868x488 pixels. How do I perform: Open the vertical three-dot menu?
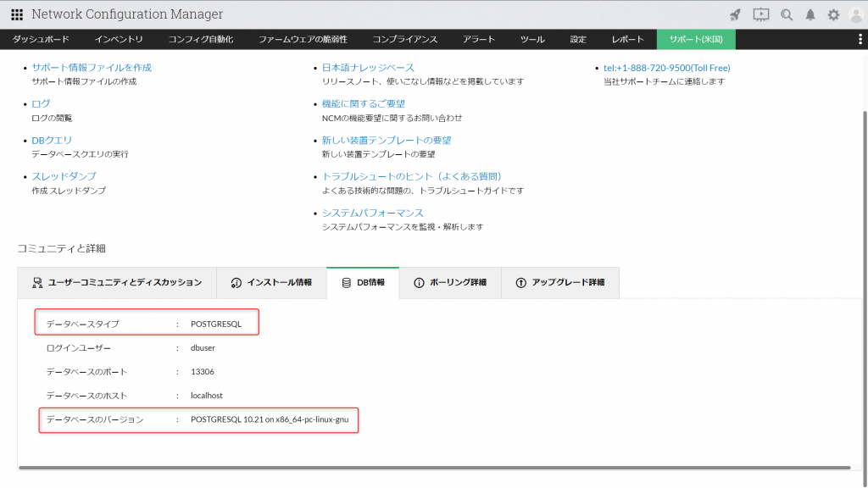coord(860,39)
